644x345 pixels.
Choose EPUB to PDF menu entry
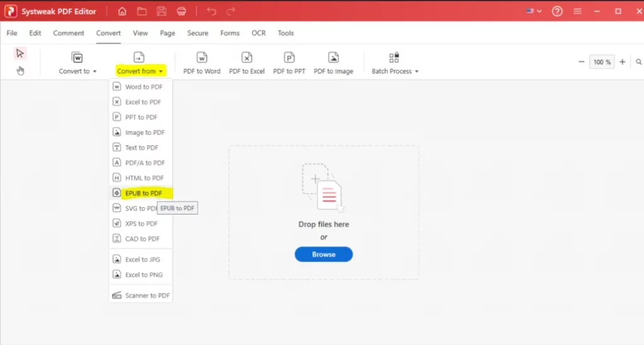click(x=141, y=193)
